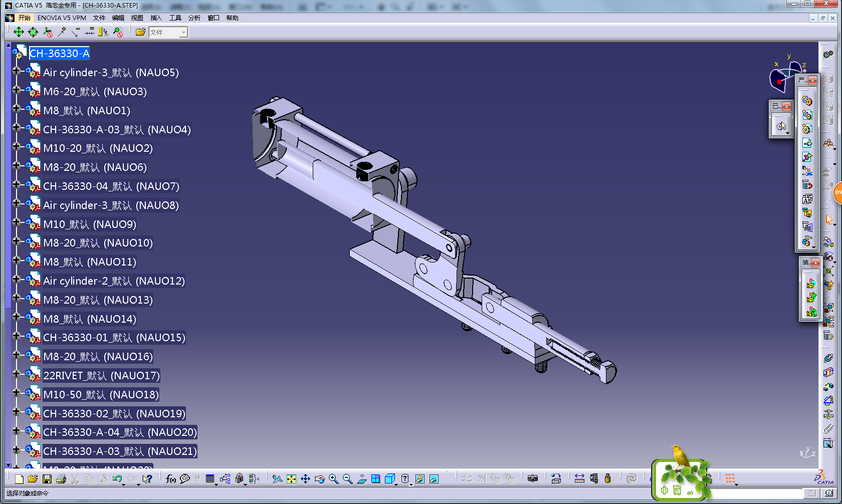Click the Lock padlock icon
This screenshot has width=842, height=504.
click(240, 479)
